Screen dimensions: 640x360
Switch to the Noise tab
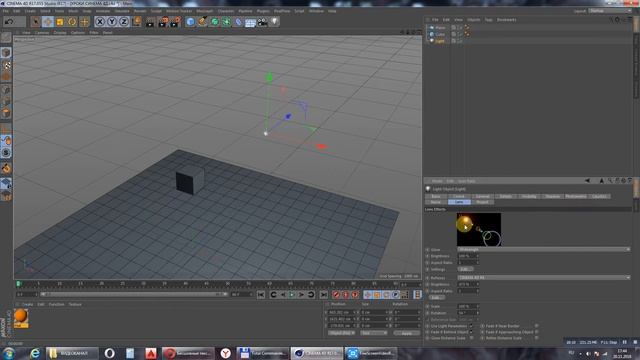click(x=436, y=202)
